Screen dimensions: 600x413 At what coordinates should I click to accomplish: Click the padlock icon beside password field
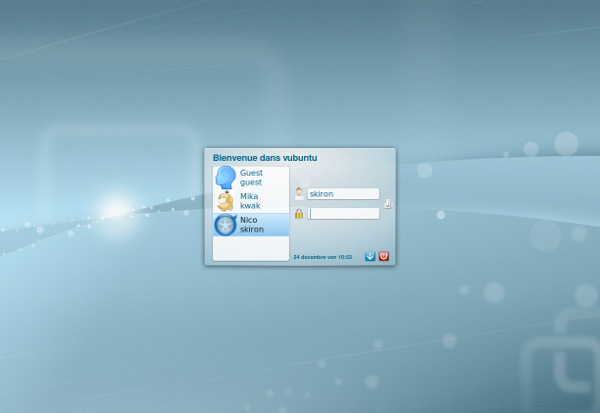point(299,214)
